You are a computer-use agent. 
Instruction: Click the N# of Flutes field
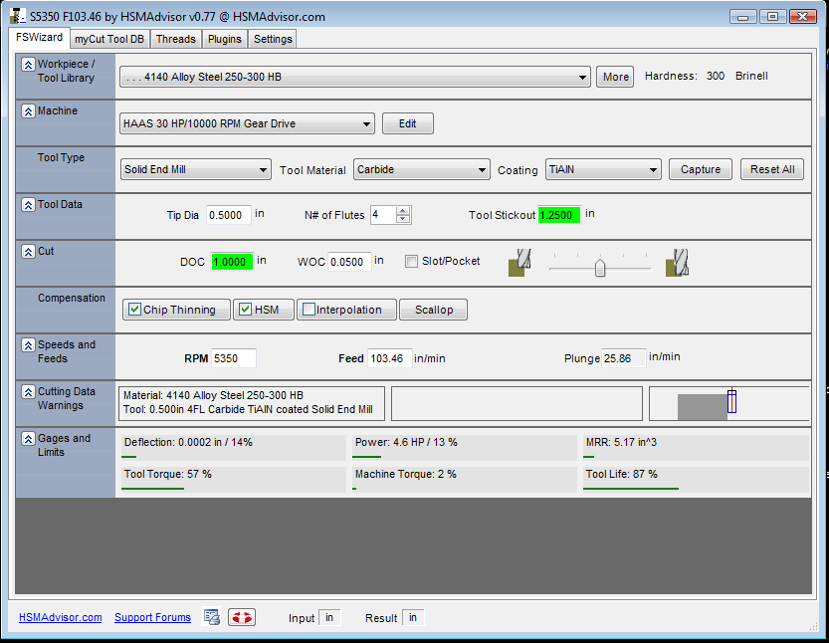click(x=383, y=215)
